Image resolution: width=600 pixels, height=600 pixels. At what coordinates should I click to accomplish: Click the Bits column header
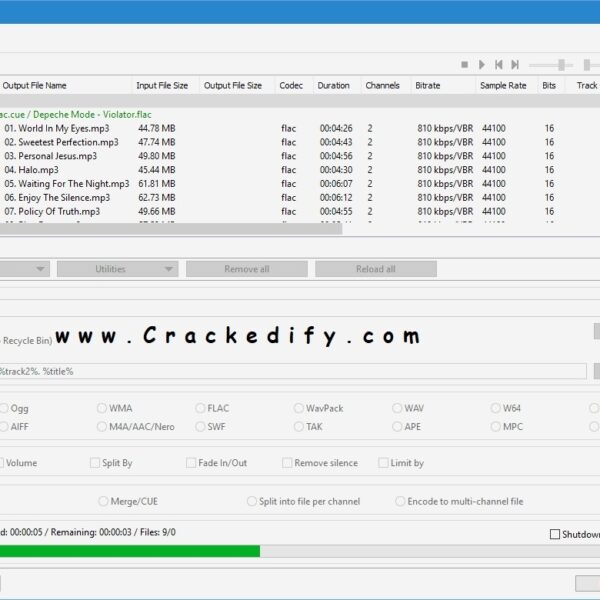tap(551, 85)
